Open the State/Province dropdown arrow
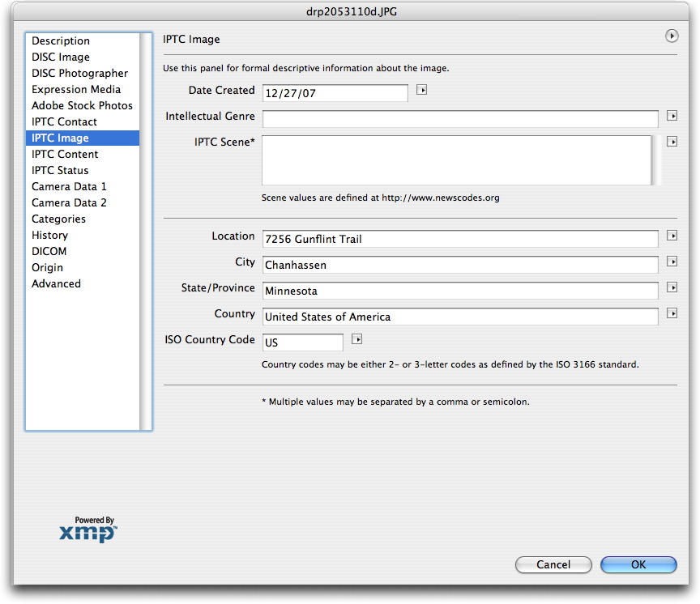Viewport: 700px width, 604px height. coord(672,288)
